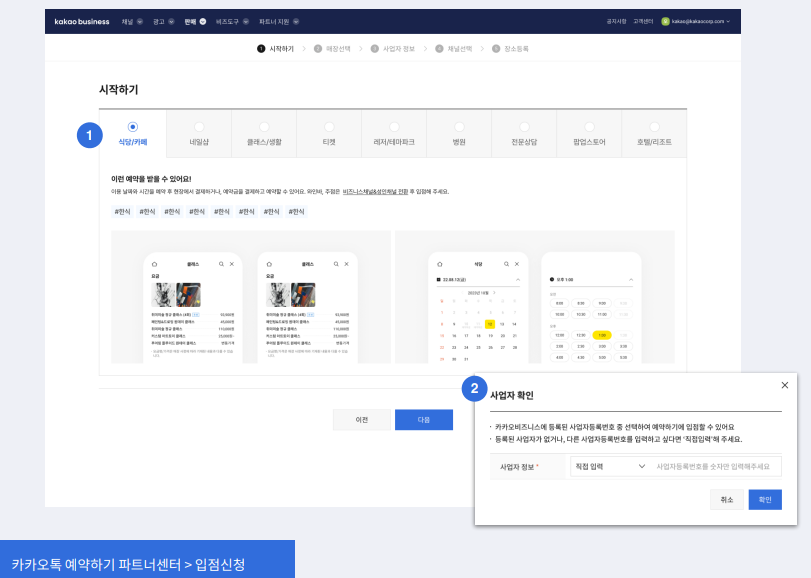Click the 사업자등록번호 input field

coord(715,466)
